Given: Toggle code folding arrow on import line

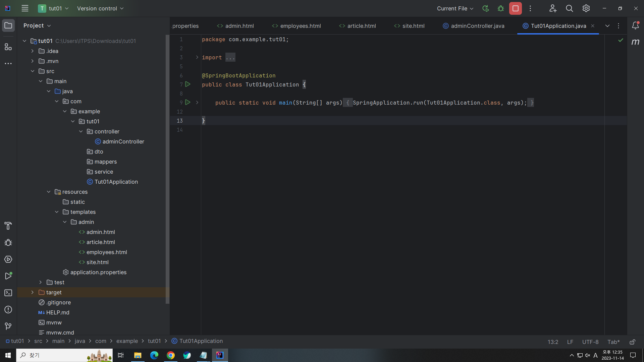Looking at the screenshot, I should tap(197, 57).
